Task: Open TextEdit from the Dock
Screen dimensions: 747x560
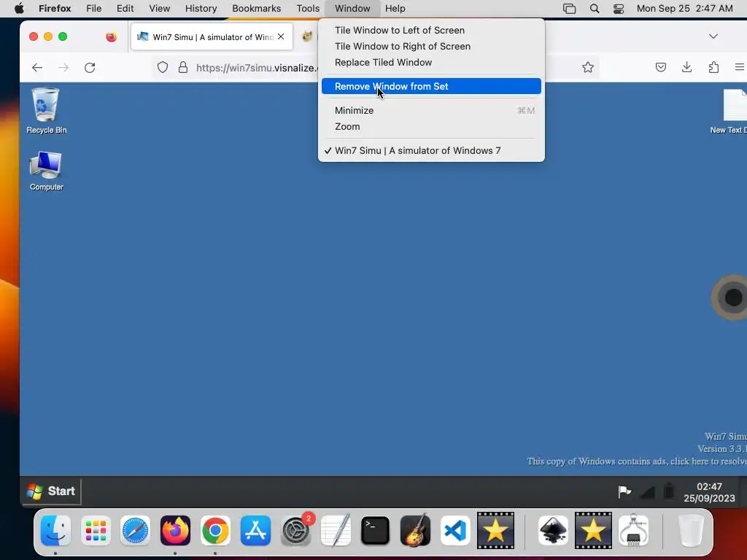Action: click(x=336, y=530)
